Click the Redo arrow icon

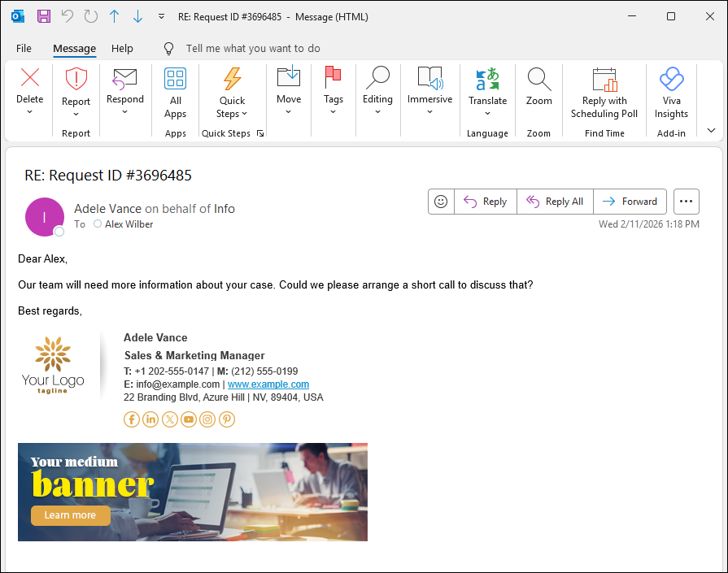coord(91,17)
